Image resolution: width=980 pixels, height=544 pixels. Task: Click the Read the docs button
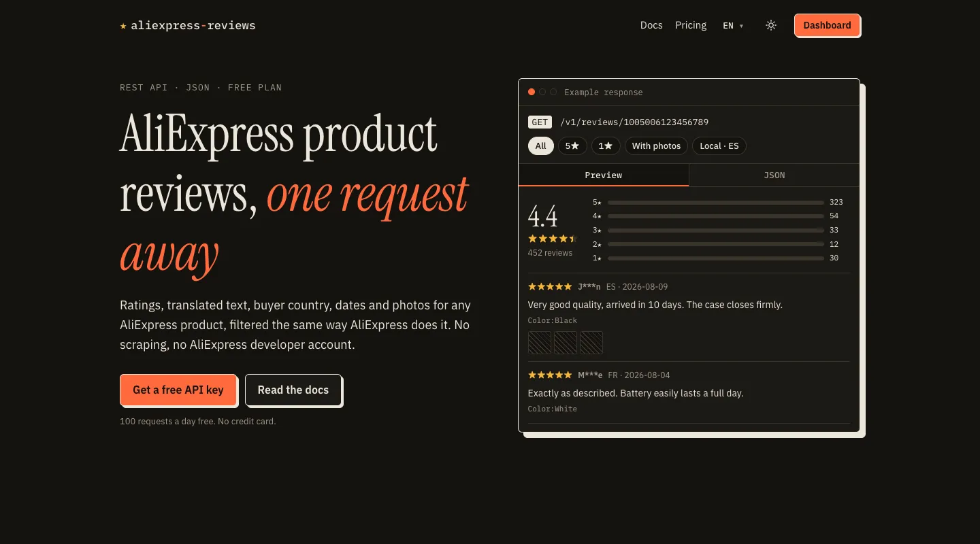(293, 390)
